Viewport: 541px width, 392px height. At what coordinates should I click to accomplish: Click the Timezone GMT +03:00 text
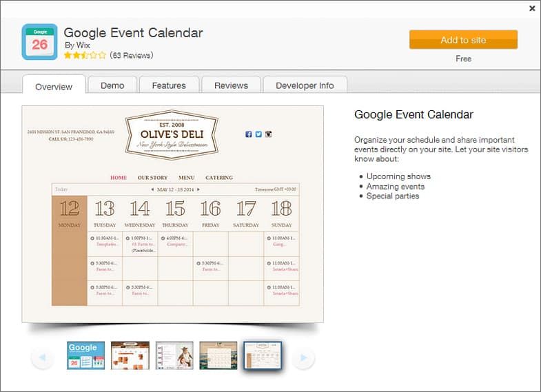pos(276,189)
